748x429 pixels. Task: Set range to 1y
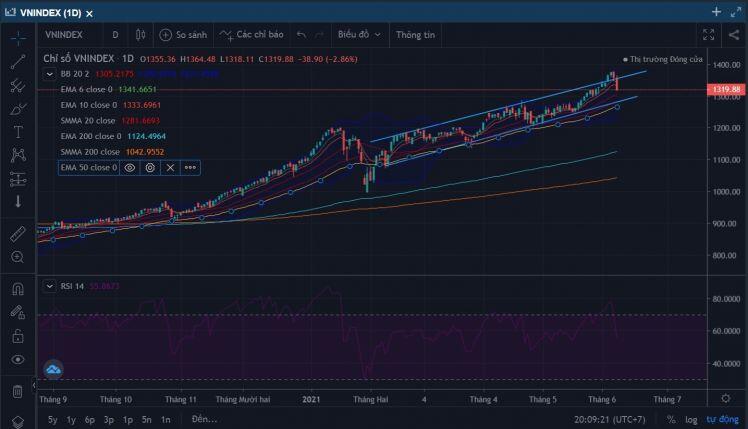[71, 419]
